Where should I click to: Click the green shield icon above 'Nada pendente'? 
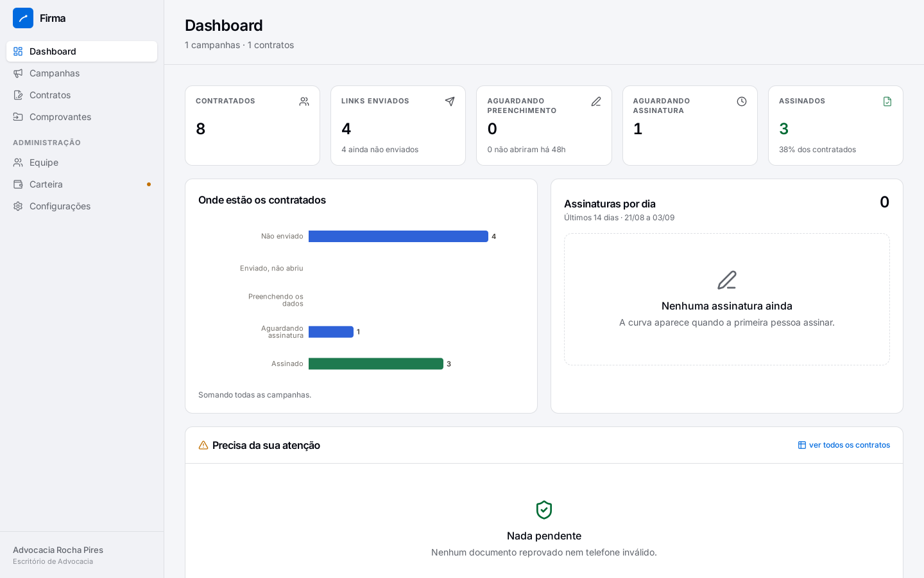(x=544, y=510)
